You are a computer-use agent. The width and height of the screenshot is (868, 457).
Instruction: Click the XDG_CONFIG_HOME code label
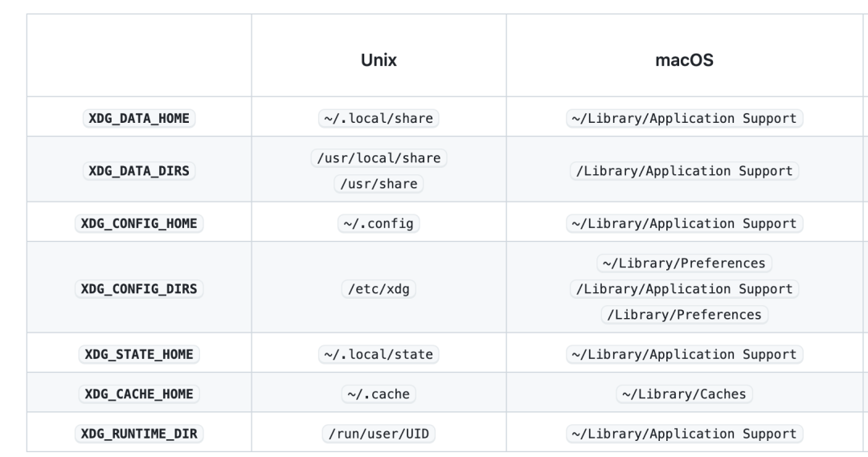[139, 223]
